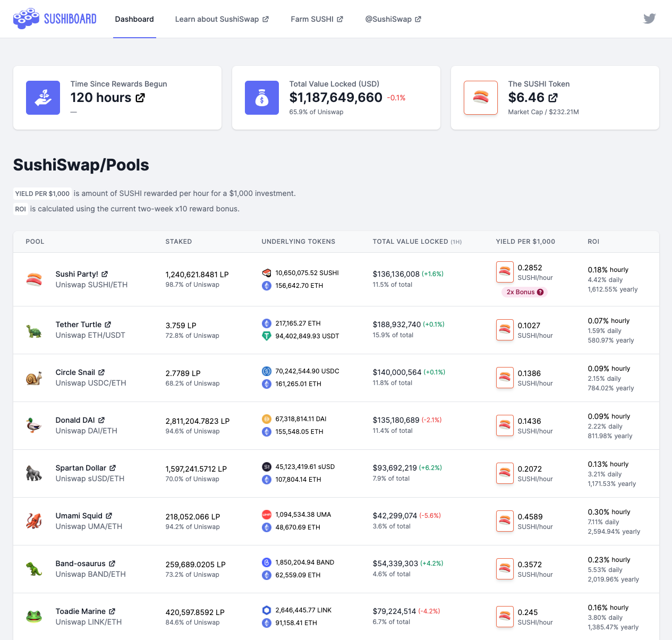The height and width of the screenshot is (640, 672).
Task: Click the POOL column header
Action: click(x=35, y=242)
